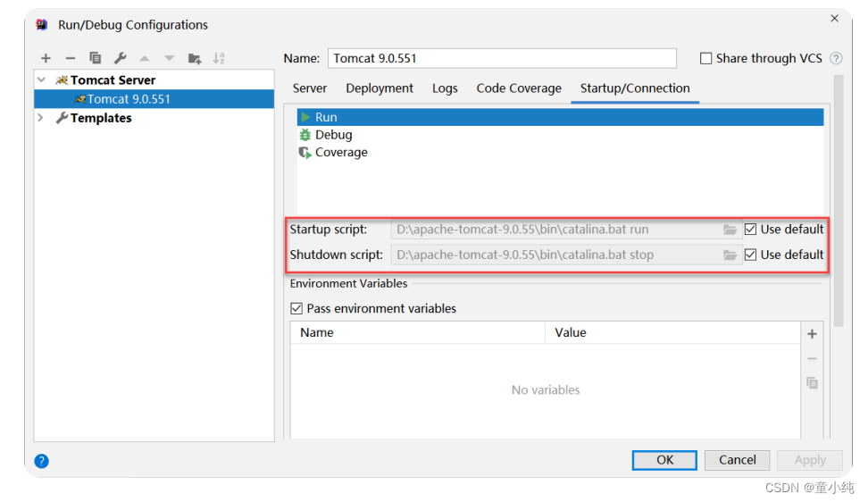Select the Debug mode list item
868x502 pixels.
(x=560, y=135)
